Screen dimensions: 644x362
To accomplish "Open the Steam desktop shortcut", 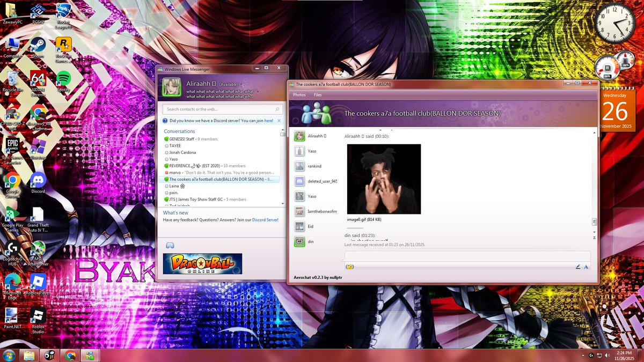I will click(38, 47).
